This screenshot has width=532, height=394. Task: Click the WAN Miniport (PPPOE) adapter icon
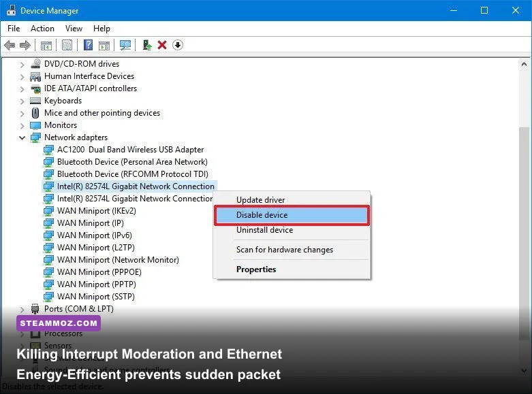(x=48, y=272)
